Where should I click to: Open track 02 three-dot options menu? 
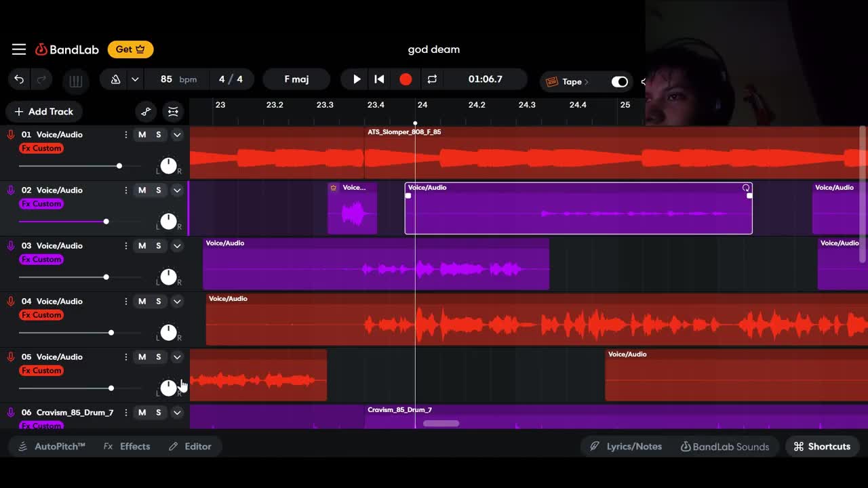[x=126, y=190]
